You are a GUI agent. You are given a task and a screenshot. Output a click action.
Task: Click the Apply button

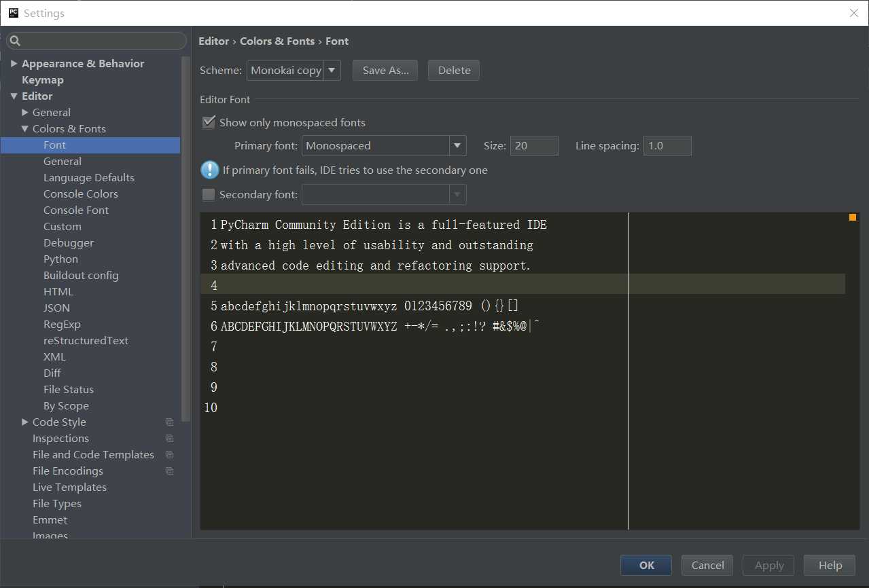pos(769,565)
